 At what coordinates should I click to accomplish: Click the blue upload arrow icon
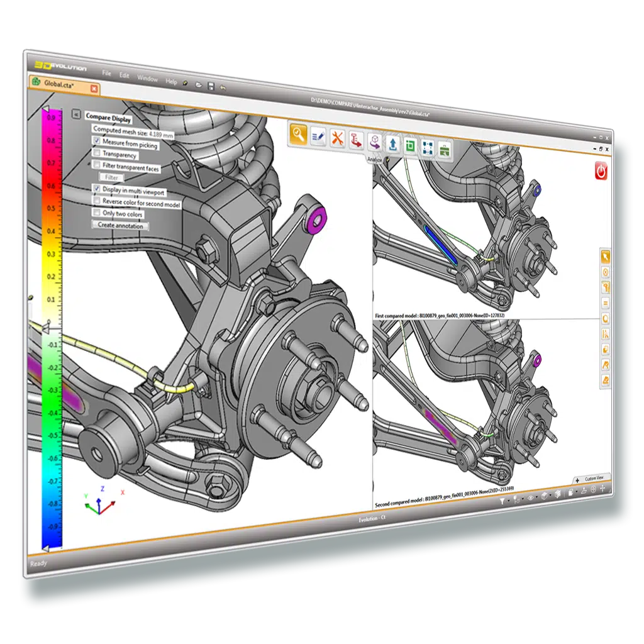pyautogui.click(x=392, y=145)
